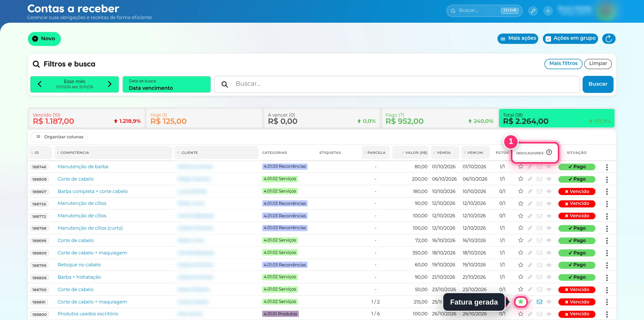
Task: Open Data de busca dropdown
Action: [x=166, y=84]
